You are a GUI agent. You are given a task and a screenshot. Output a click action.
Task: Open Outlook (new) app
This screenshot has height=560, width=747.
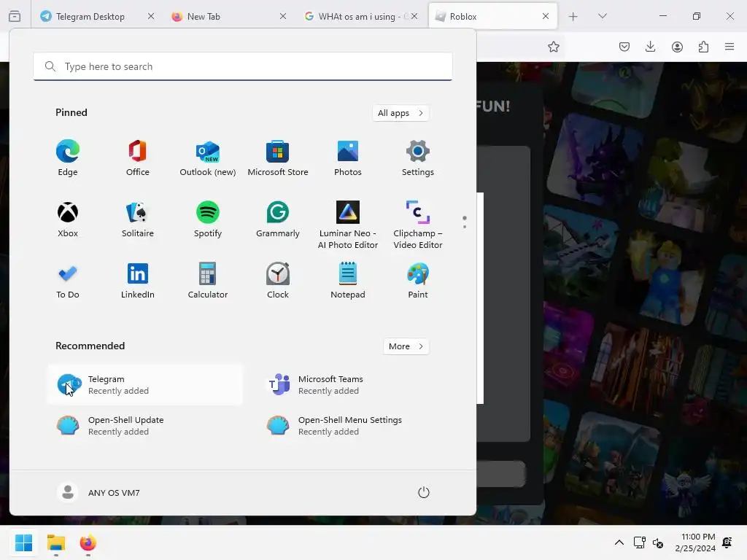coord(208,158)
